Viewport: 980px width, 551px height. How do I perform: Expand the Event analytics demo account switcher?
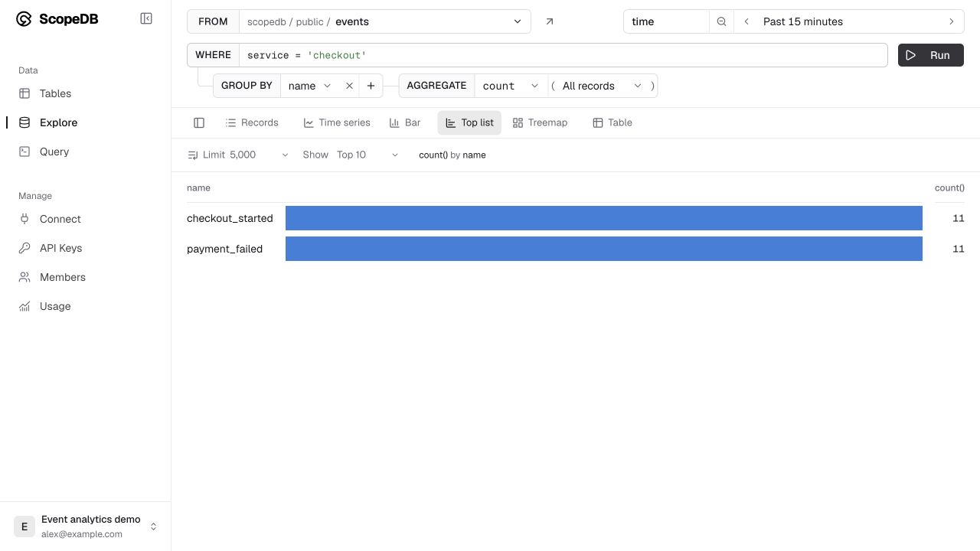coord(86,527)
